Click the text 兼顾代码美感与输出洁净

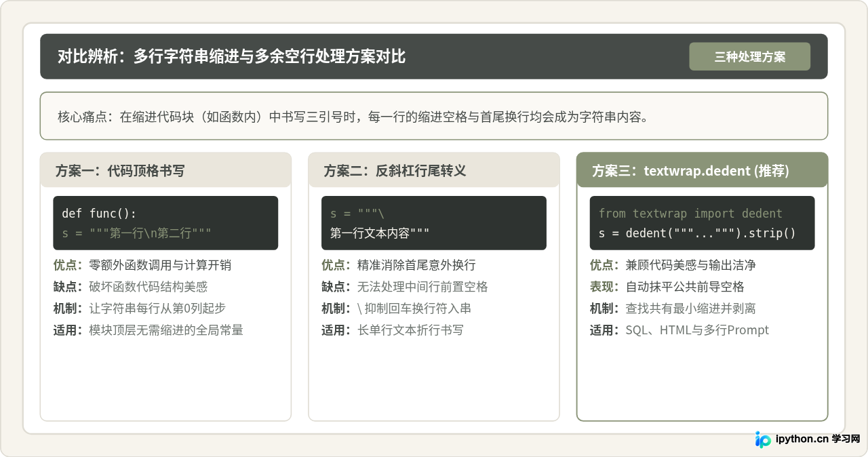[x=691, y=265]
